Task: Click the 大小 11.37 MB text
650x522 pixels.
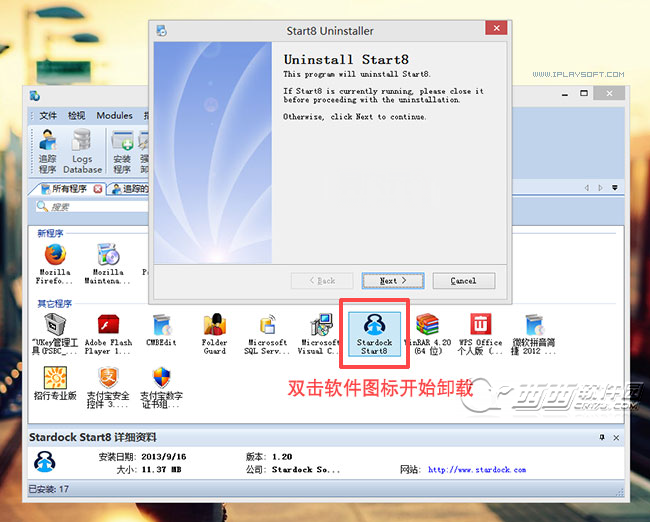Action: pos(149,469)
